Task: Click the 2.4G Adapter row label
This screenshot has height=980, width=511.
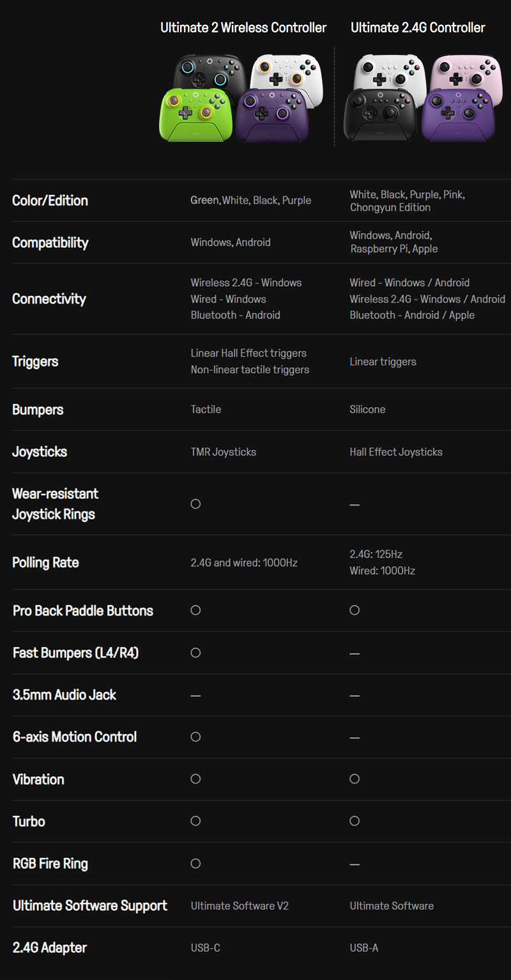Action: [50, 948]
